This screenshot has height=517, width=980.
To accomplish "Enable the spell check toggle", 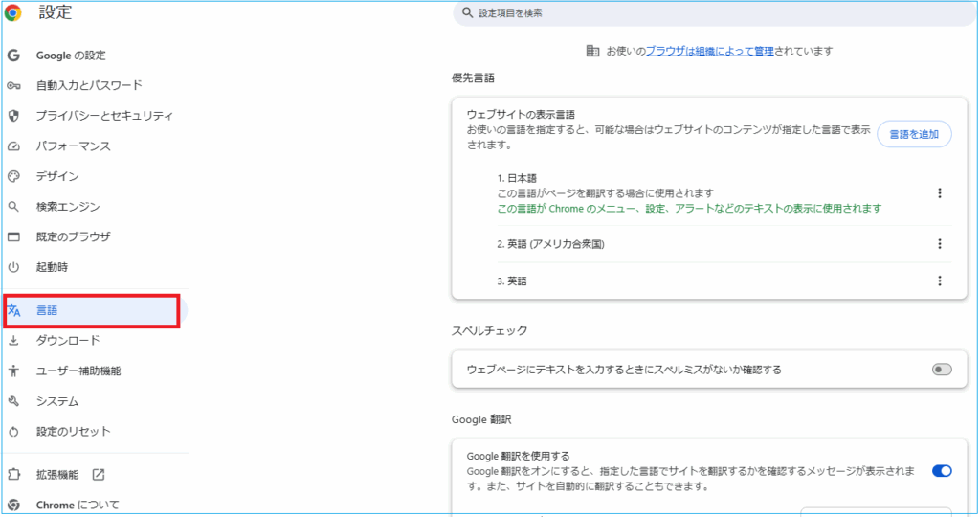I will coord(942,370).
